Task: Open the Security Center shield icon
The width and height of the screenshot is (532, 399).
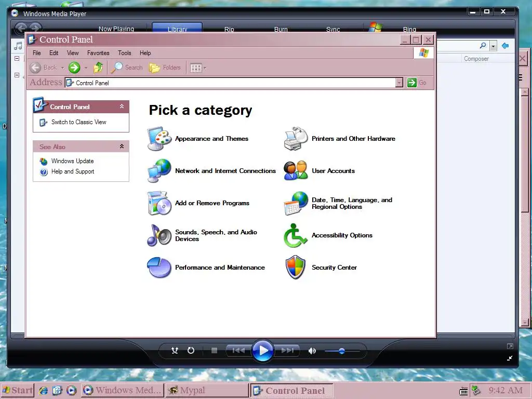Action: pos(296,268)
